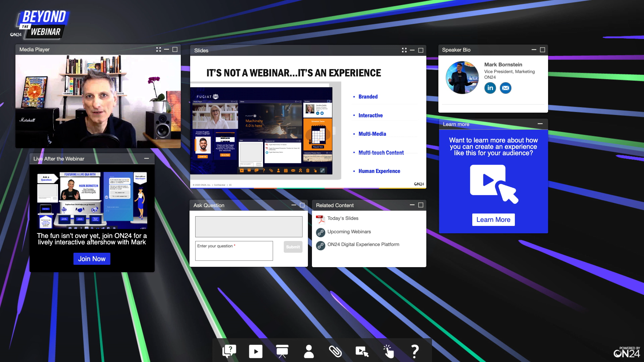Open the Slides widget from the bottom dock
This screenshot has height=362, width=644.
282,351
